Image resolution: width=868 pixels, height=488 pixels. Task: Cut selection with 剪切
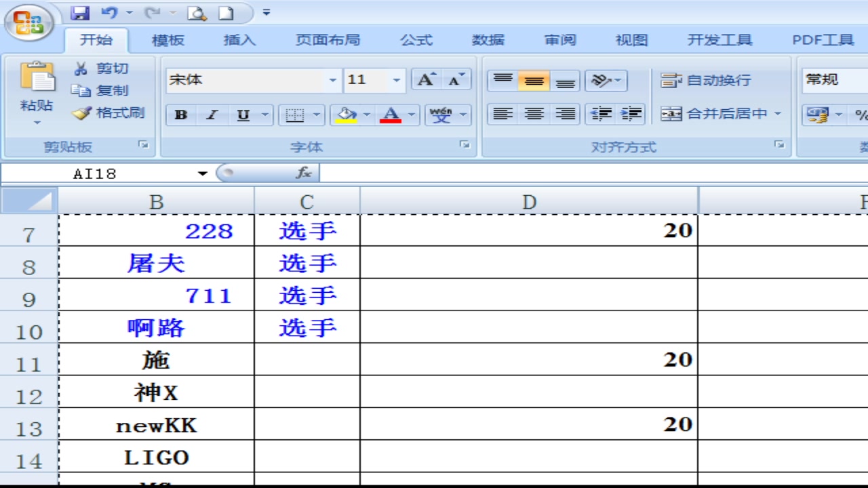coord(101,68)
